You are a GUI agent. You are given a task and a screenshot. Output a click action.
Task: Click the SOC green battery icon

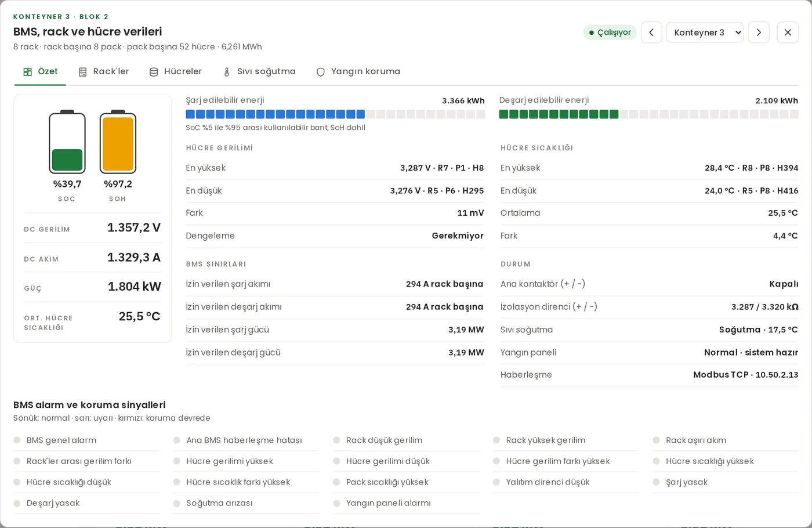click(x=67, y=142)
